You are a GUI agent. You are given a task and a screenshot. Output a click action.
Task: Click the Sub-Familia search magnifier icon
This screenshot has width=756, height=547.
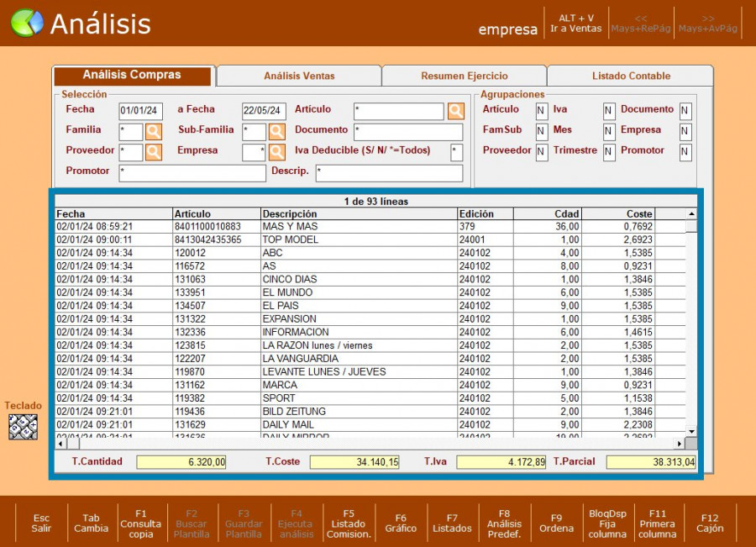(276, 132)
